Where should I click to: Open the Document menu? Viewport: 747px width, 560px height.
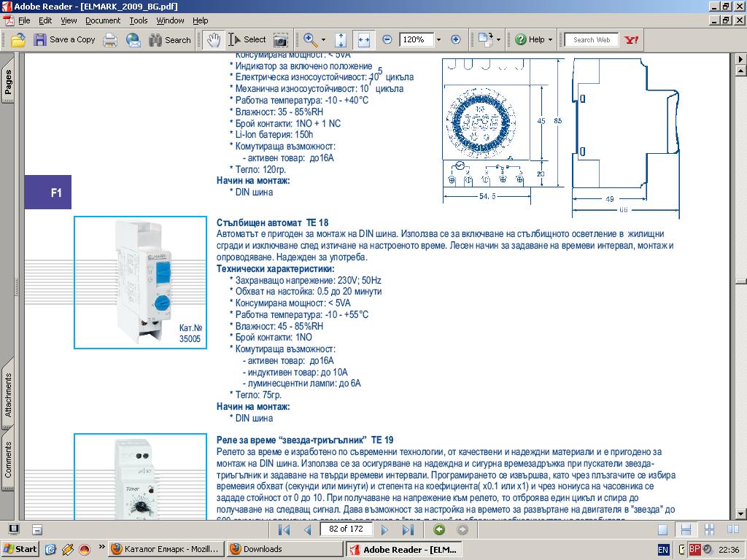103,20
